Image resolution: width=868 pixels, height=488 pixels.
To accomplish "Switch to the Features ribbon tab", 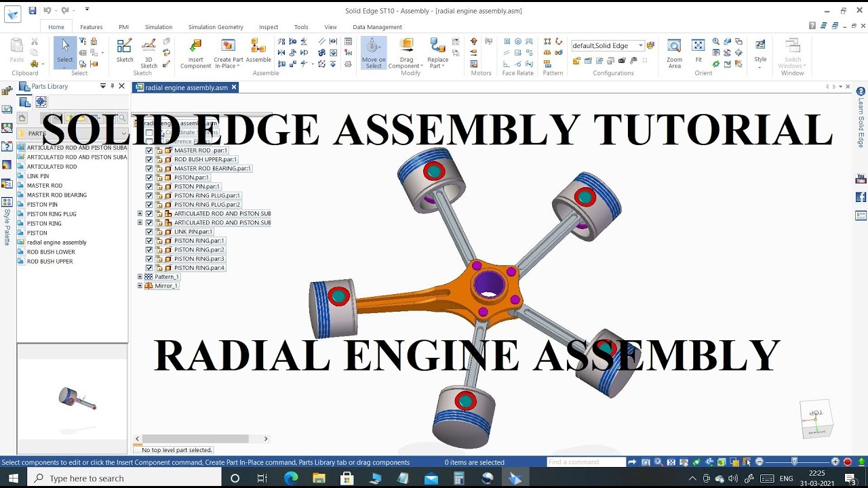I will tap(92, 27).
